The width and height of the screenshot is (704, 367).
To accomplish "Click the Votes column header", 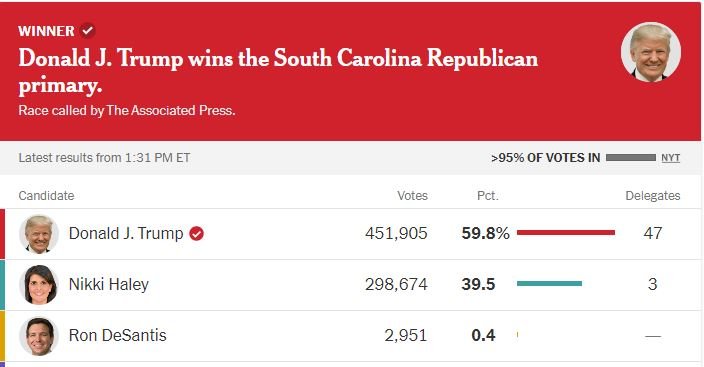I will click(x=412, y=195).
